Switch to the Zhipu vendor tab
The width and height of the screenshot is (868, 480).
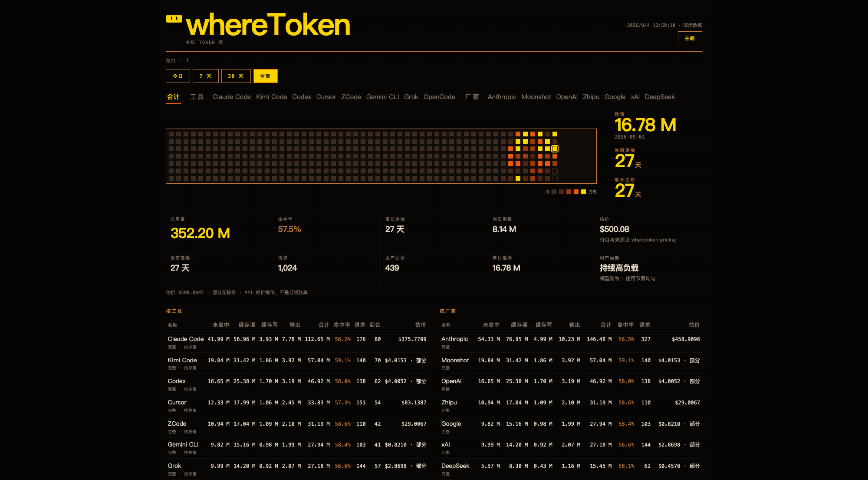pyautogui.click(x=591, y=97)
